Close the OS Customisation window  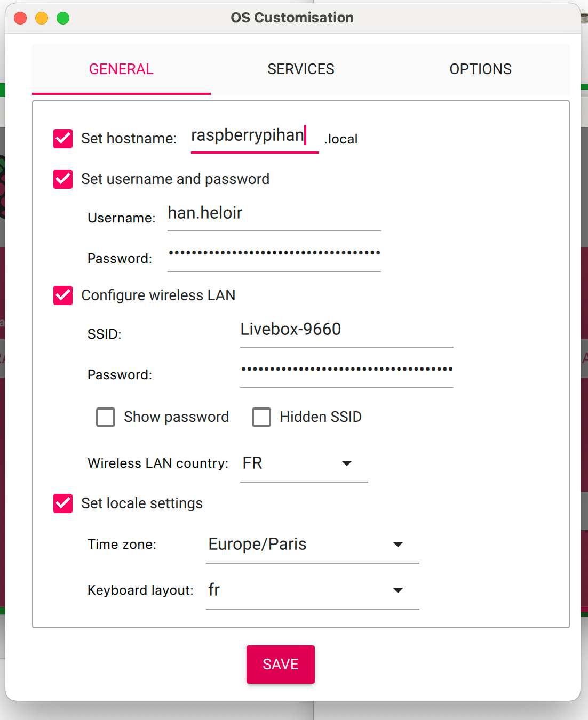20,18
